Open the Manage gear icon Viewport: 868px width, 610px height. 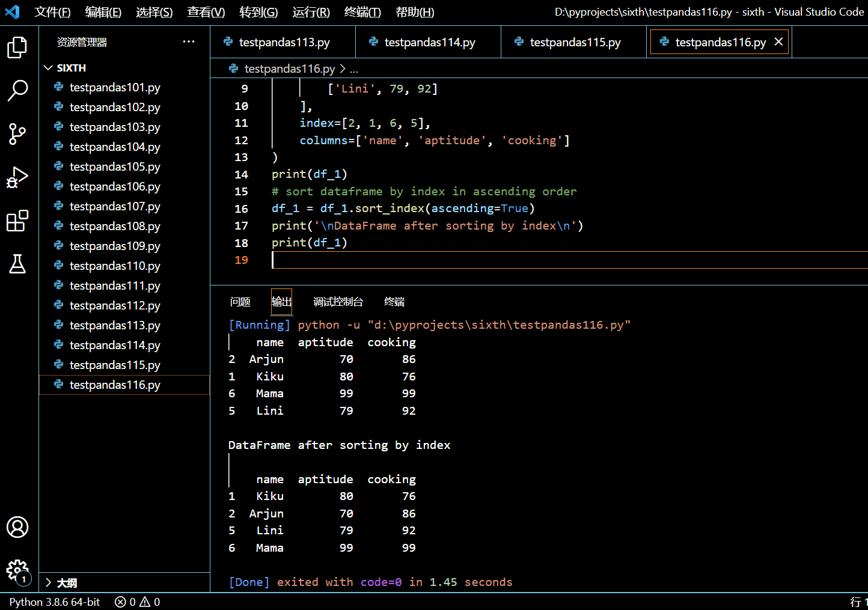17,570
